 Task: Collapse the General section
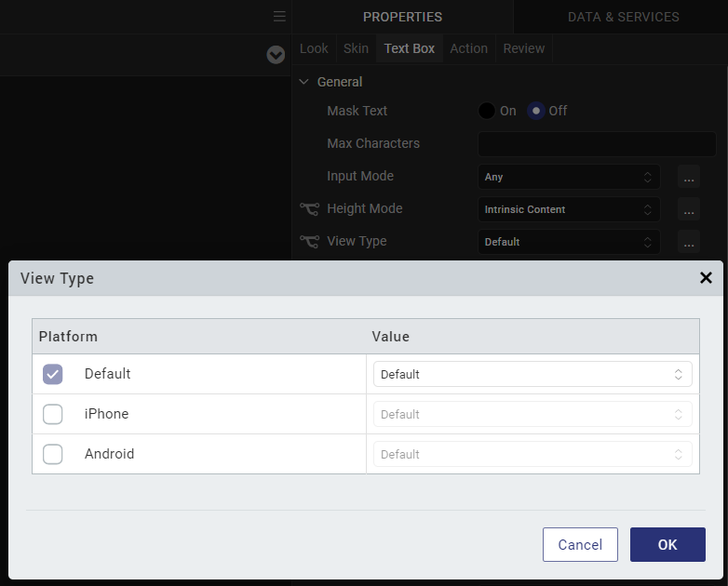[304, 82]
